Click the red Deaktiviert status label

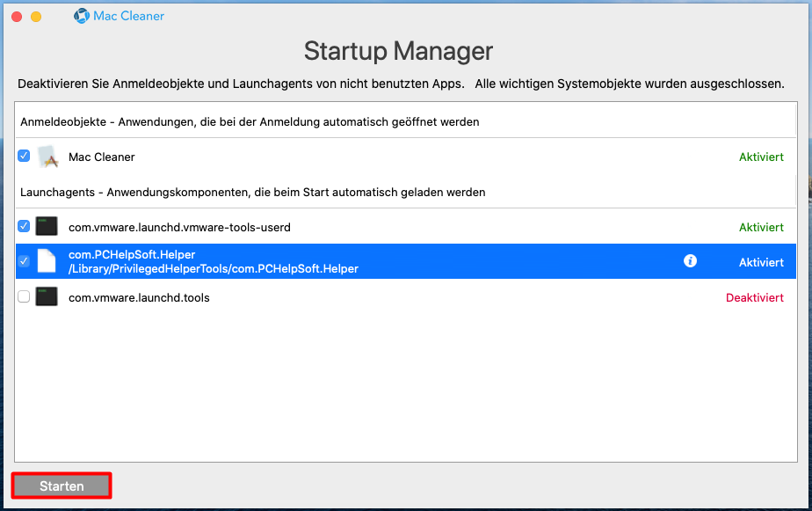point(755,298)
